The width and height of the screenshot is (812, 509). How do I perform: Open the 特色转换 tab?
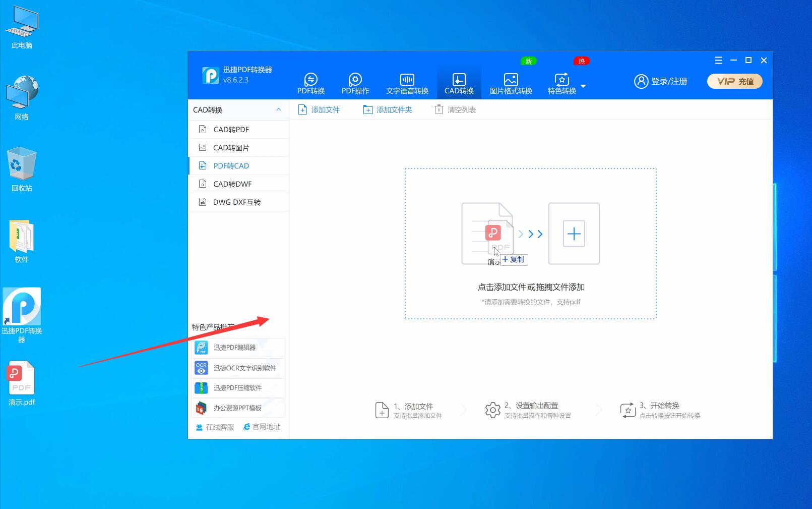coord(562,84)
